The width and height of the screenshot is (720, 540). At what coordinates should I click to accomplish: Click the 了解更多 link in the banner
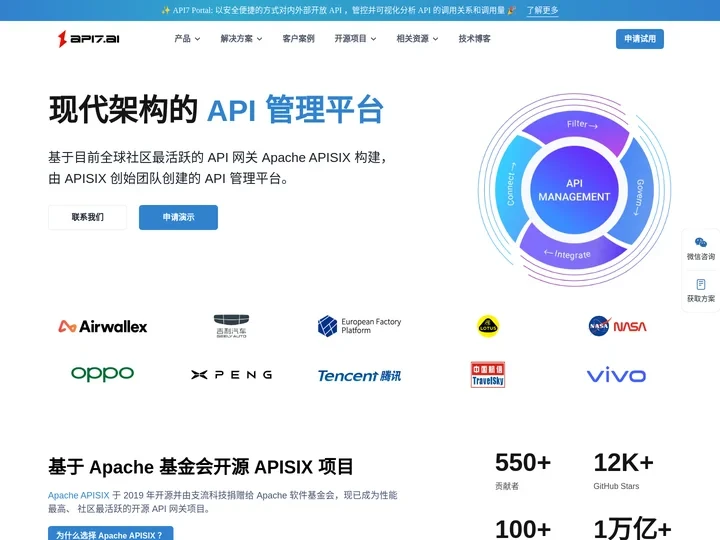click(542, 10)
